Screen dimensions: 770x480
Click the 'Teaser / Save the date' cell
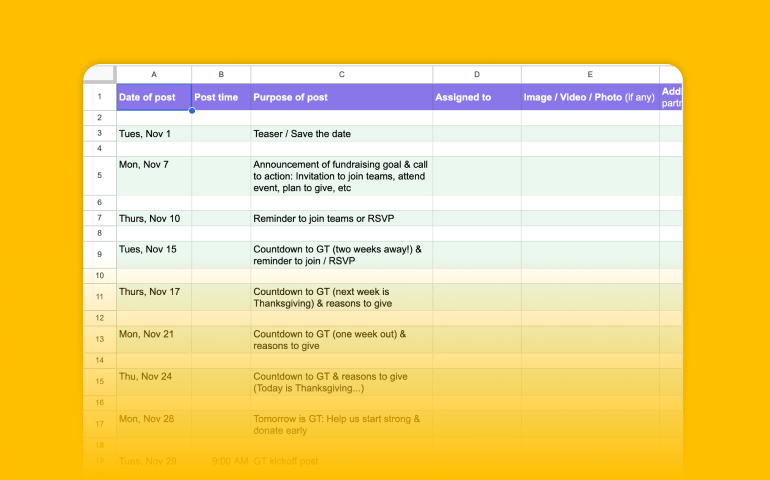point(341,134)
